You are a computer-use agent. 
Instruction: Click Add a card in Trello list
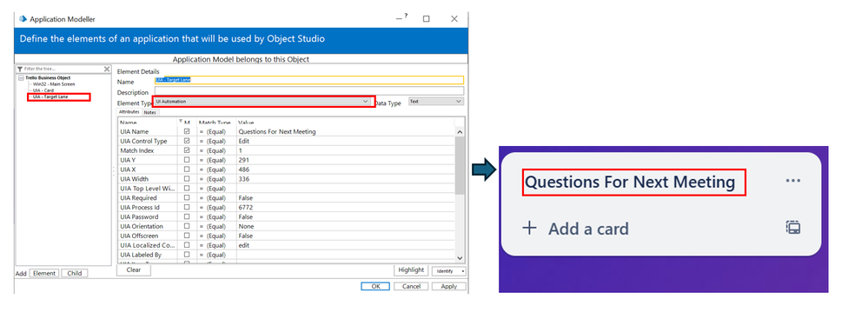[588, 229]
